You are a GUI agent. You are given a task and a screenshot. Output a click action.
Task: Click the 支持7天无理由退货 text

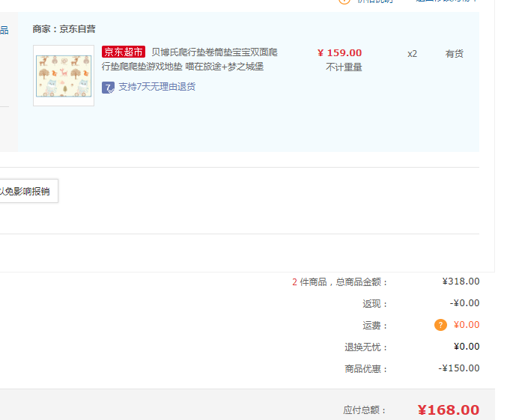click(157, 87)
